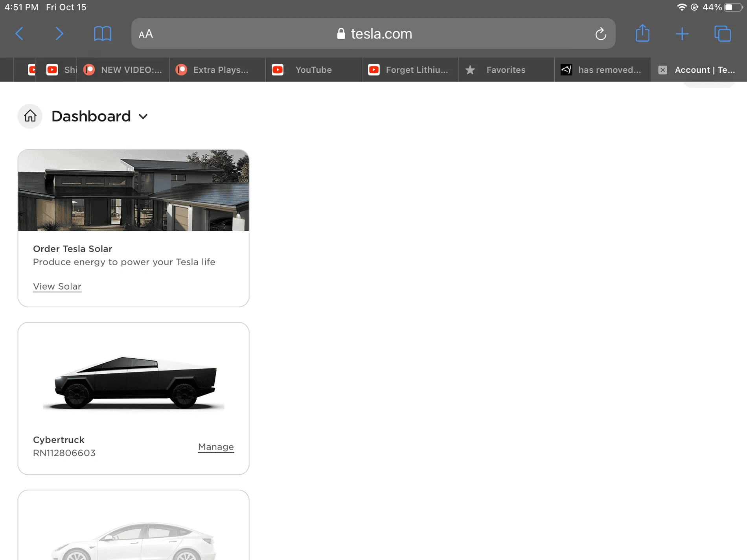The width and height of the screenshot is (747, 560).
Task: Switch to the Shi... YouTube tab
Action: (x=56, y=70)
